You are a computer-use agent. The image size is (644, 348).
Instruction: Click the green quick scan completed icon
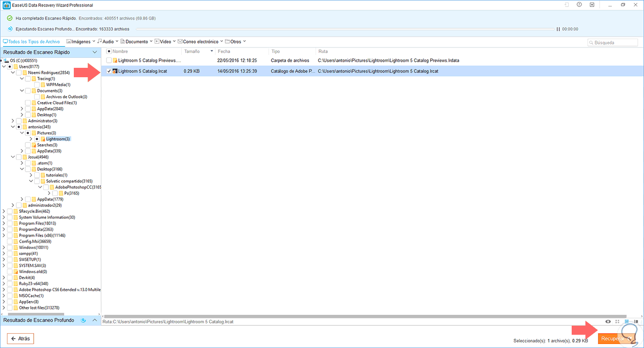[10, 18]
